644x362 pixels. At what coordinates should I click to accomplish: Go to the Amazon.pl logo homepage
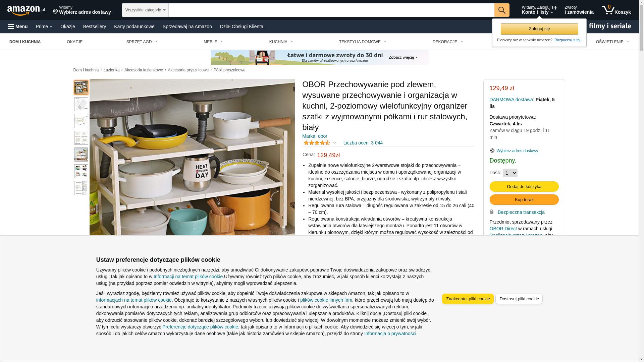26,10
